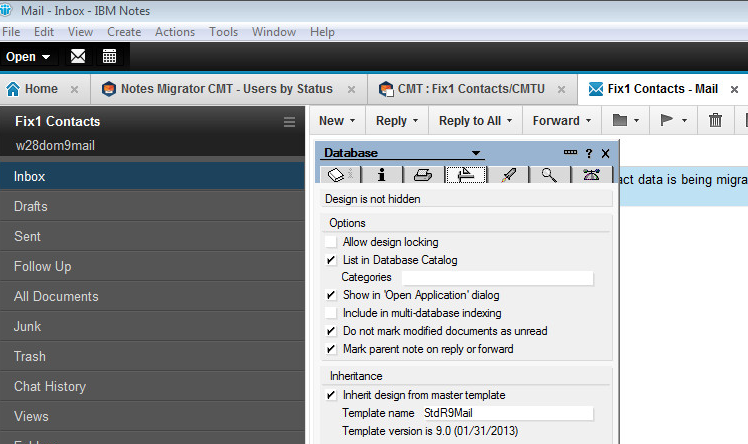The width and height of the screenshot is (748, 444).
Task: Open the Open dropdown button
Action: pyautogui.click(x=28, y=57)
